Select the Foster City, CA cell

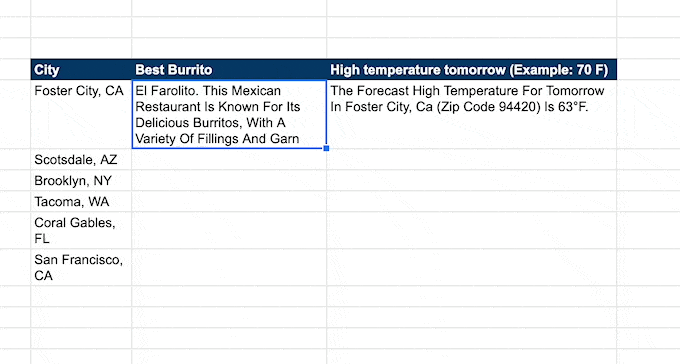[81, 114]
